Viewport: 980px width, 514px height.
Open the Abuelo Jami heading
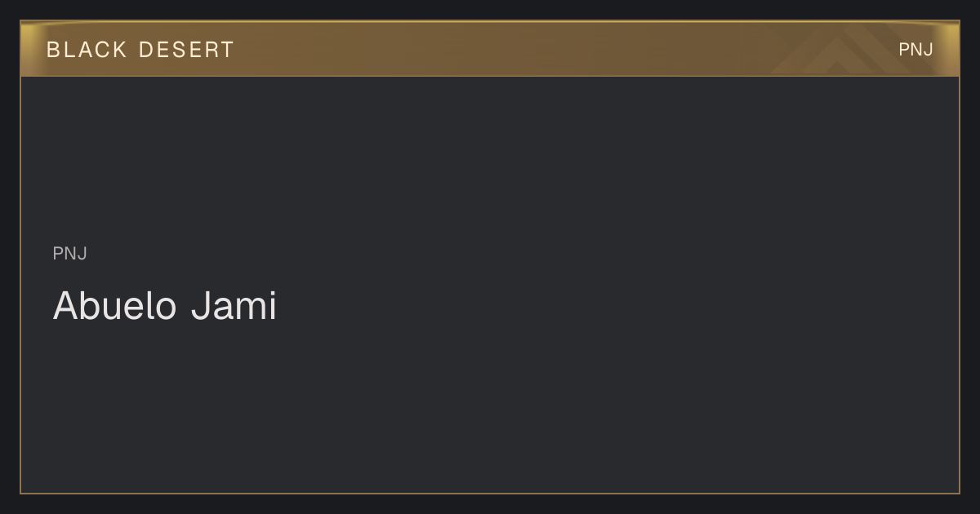click(165, 306)
